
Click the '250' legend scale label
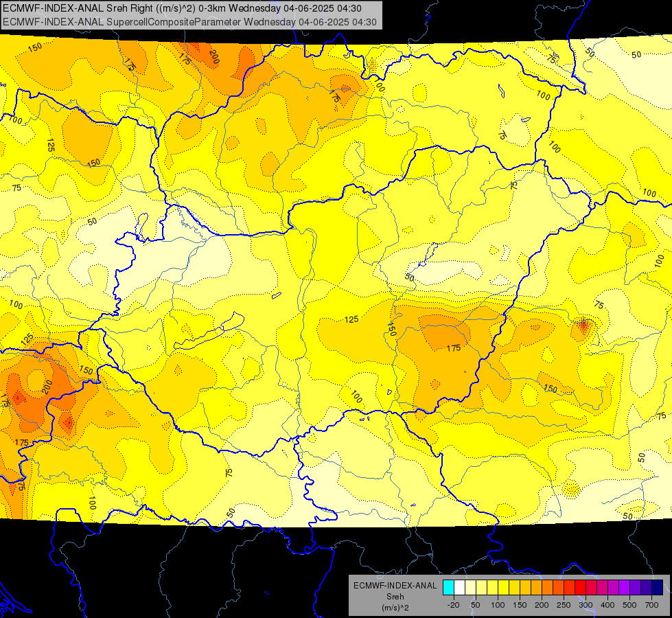tap(564, 605)
